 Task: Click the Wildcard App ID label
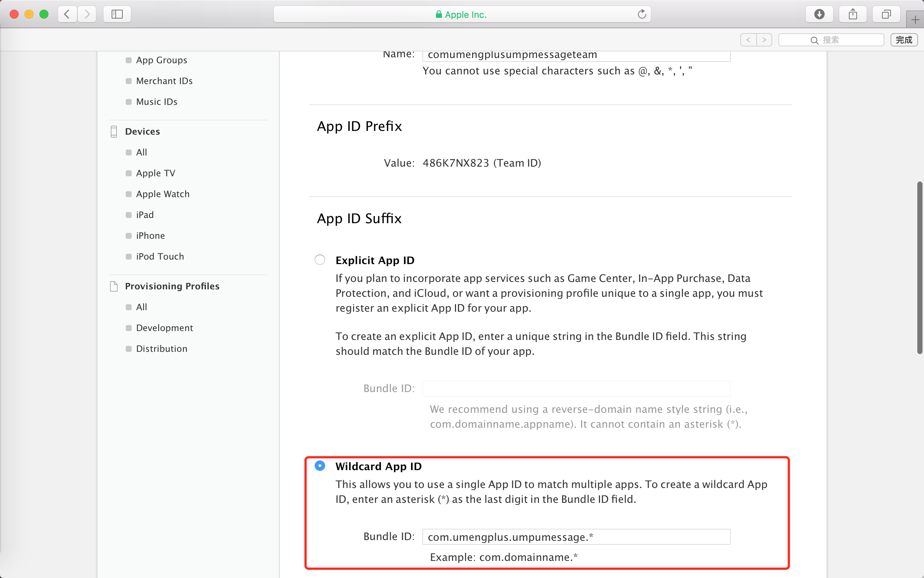click(378, 466)
